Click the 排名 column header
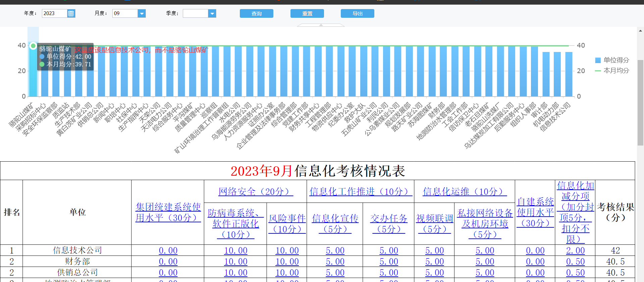The width and height of the screenshot is (644, 282). [12, 212]
